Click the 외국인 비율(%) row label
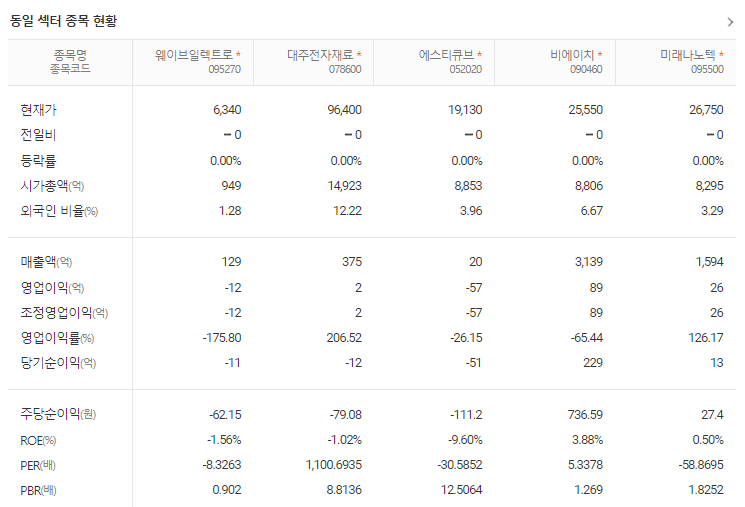 (59, 210)
